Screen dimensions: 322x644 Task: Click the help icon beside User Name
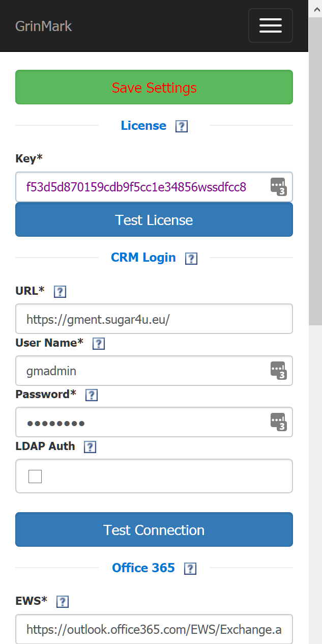point(99,344)
